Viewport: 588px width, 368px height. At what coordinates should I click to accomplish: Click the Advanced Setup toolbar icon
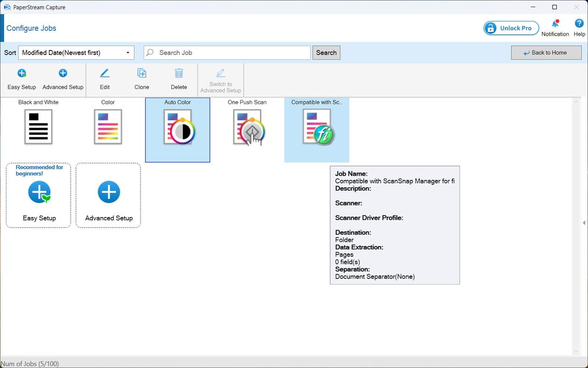pos(63,73)
